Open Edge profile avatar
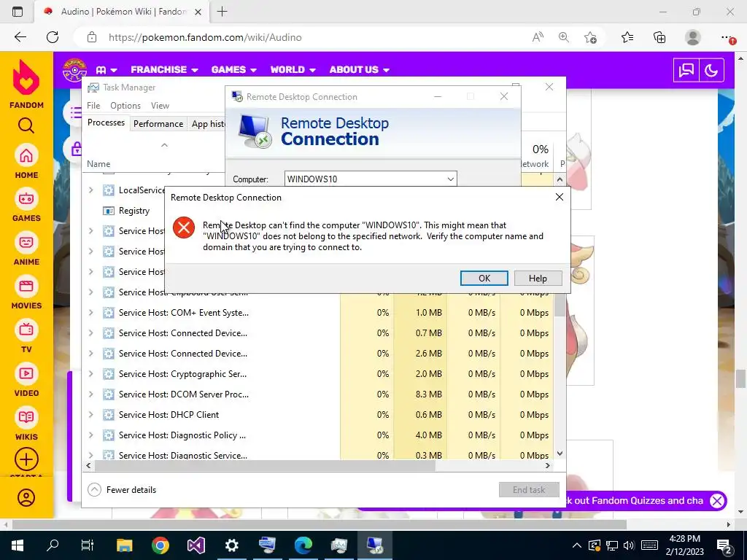747x560 pixels. point(693,37)
